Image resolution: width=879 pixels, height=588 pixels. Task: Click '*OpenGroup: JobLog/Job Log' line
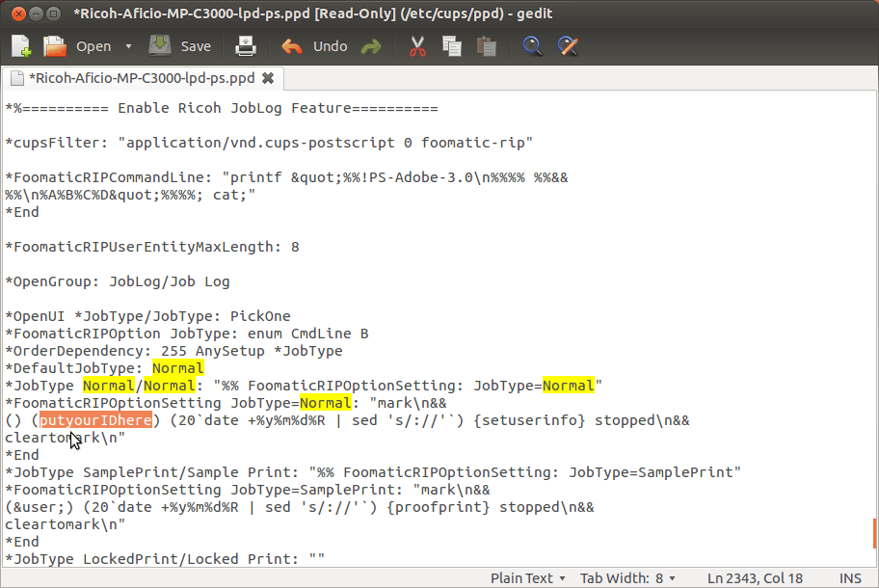click(x=118, y=281)
